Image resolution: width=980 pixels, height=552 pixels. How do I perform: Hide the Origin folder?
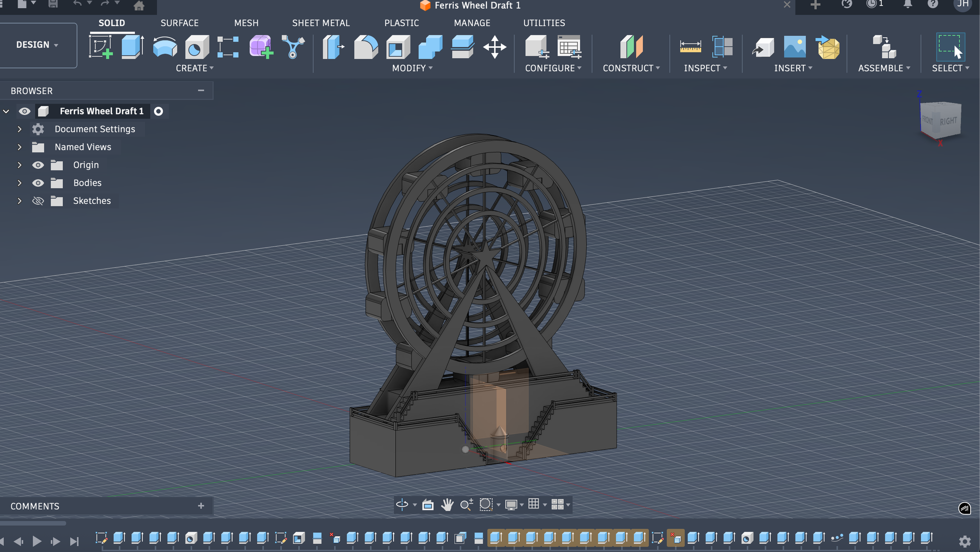[38, 165]
